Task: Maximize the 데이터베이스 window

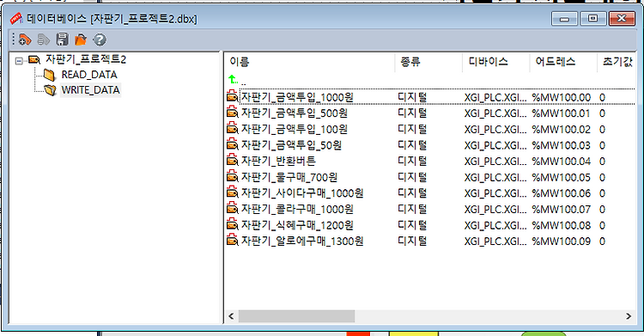Action: coord(592,19)
